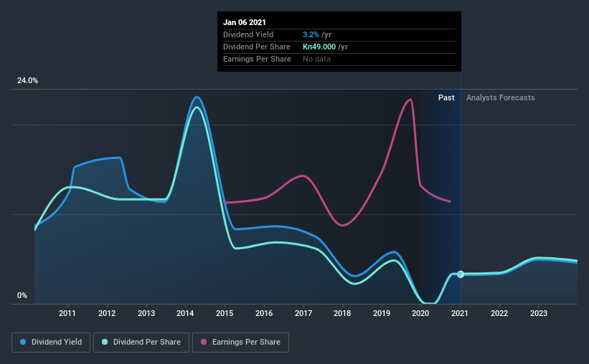
Task: Click the blue Dividend Yield legend dot
Action: [x=23, y=342]
